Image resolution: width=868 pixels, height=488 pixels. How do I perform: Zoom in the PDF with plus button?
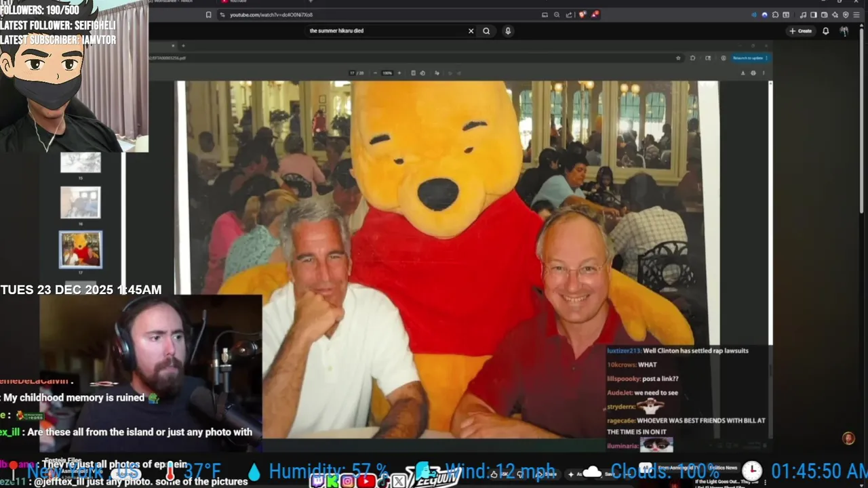pyautogui.click(x=399, y=73)
